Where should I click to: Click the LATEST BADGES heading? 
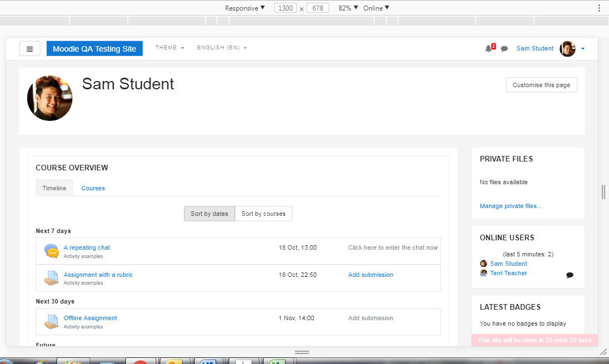510,307
